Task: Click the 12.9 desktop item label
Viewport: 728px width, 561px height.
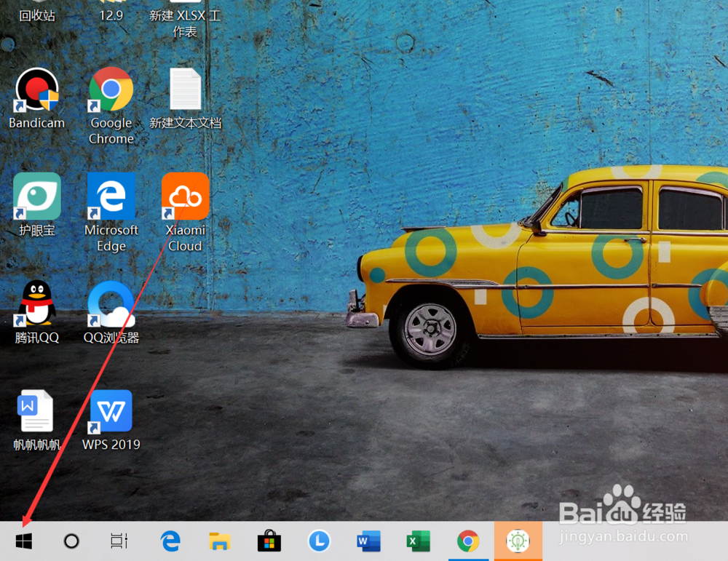Action: [111, 15]
